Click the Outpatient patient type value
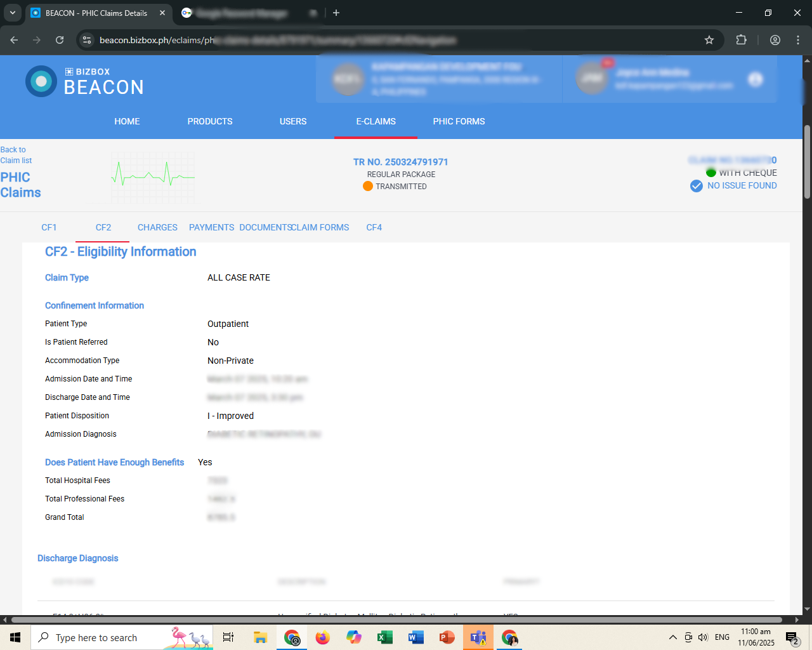This screenshot has height=650, width=812. tap(228, 324)
